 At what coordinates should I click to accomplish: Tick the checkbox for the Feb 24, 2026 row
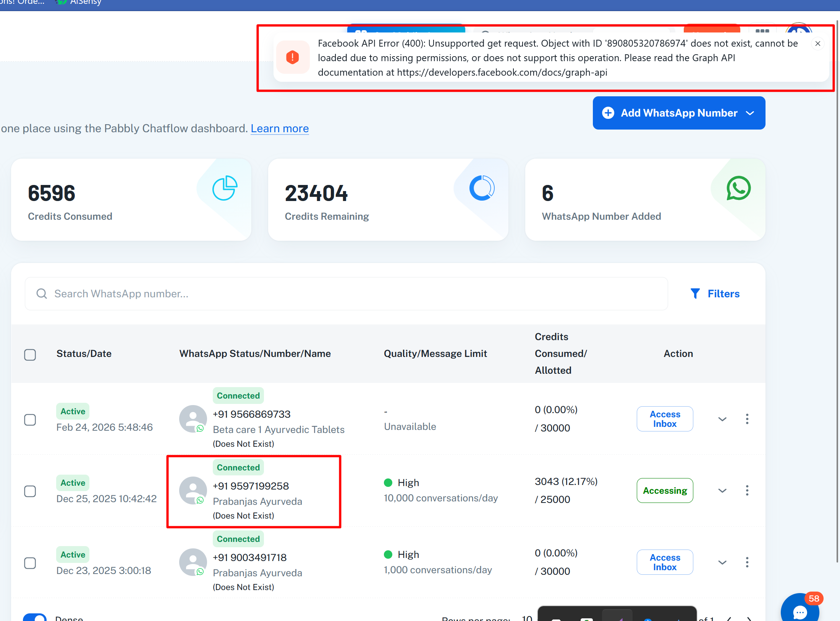[30, 420]
